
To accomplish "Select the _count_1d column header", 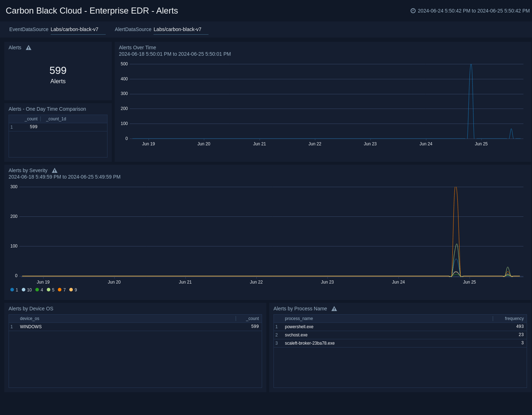I will click(x=56, y=119).
